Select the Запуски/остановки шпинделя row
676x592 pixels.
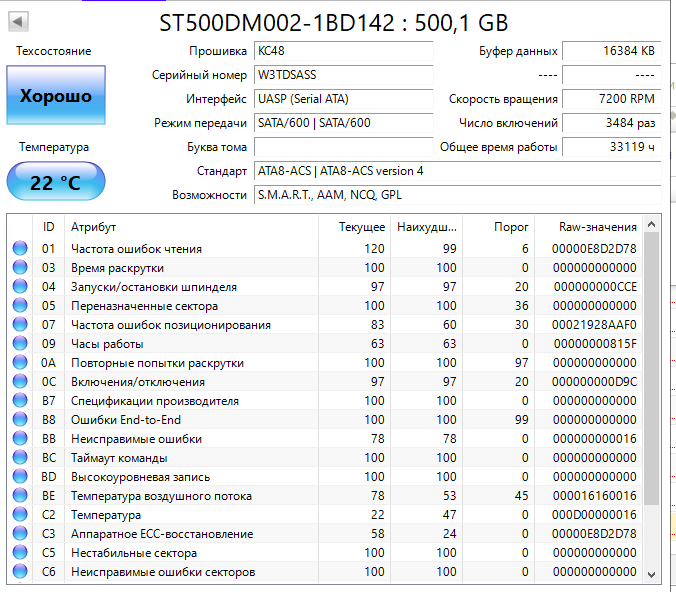tap(325, 286)
